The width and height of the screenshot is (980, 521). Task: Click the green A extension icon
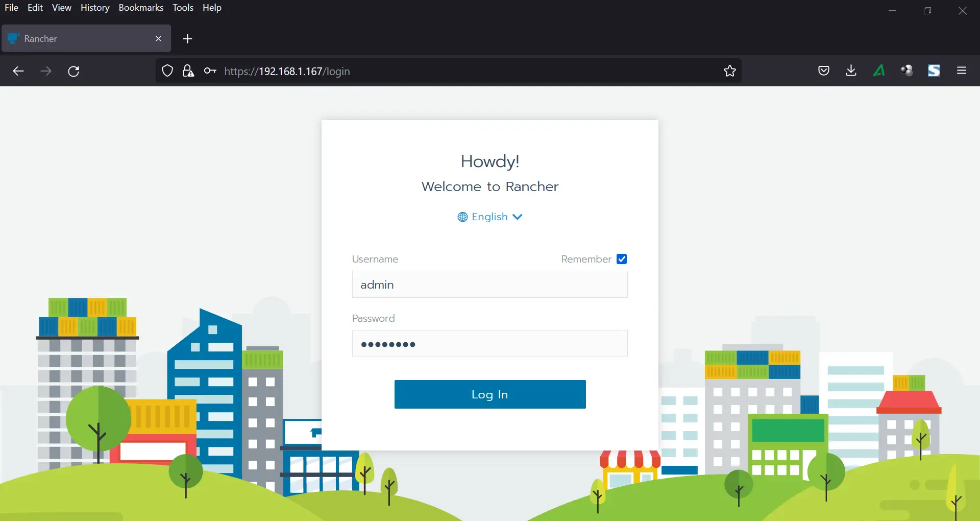click(879, 70)
